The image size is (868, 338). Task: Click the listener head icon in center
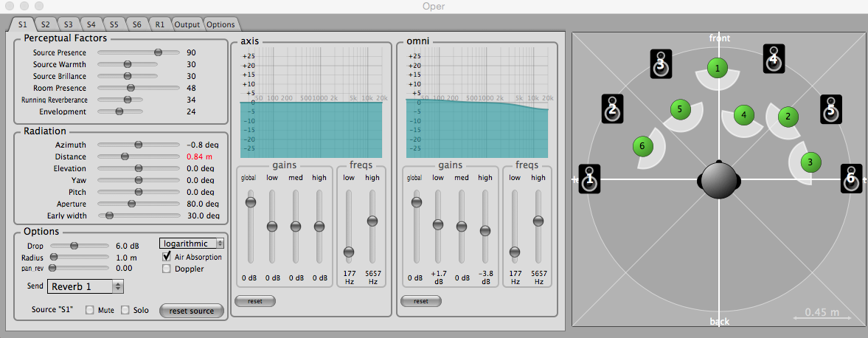pos(718,179)
